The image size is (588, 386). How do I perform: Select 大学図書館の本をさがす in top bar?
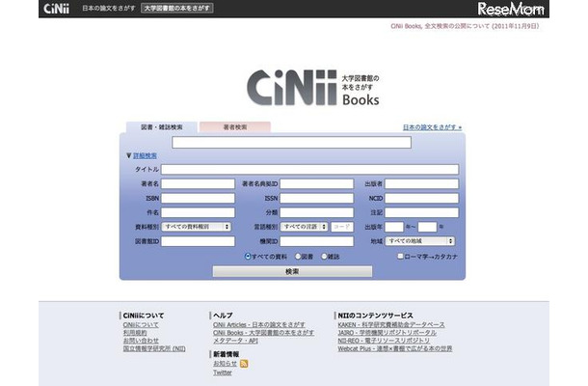point(177,9)
